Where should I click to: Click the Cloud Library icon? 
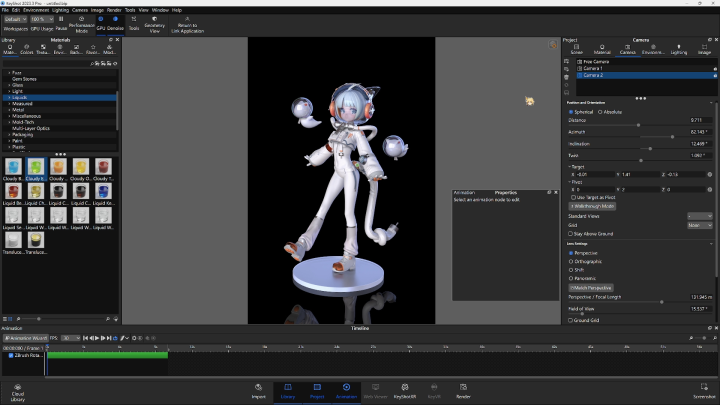pyautogui.click(x=18, y=388)
